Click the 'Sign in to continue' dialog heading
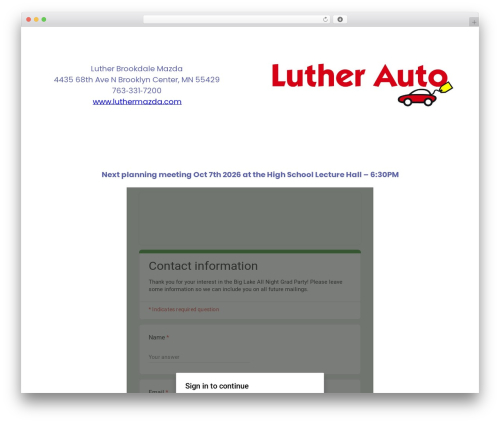 click(217, 386)
